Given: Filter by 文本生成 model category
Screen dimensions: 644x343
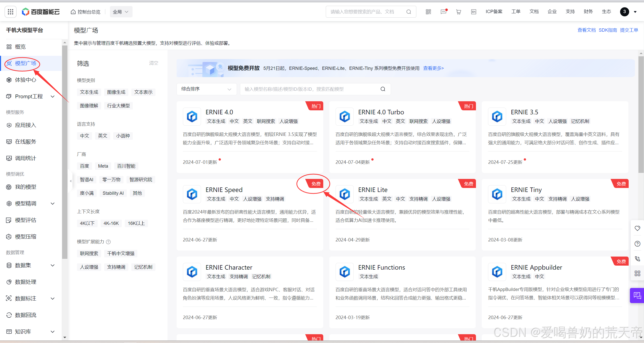Looking at the screenshot, I should coord(89,92).
